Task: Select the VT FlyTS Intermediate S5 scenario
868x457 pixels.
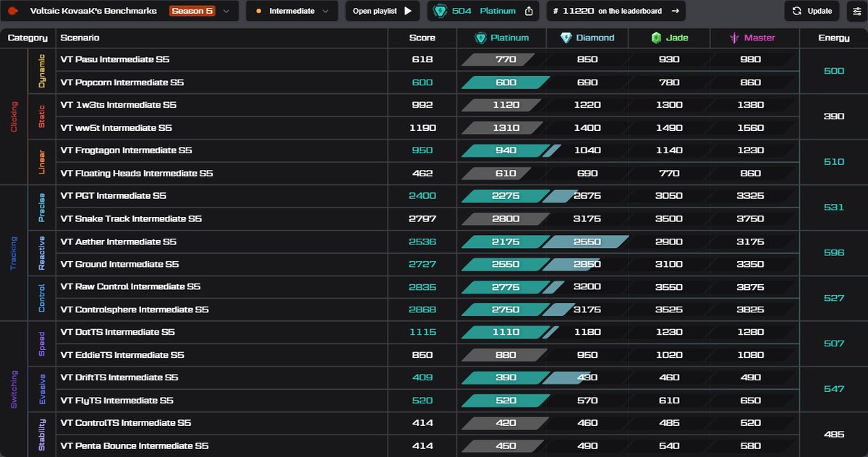Action: 117,401
